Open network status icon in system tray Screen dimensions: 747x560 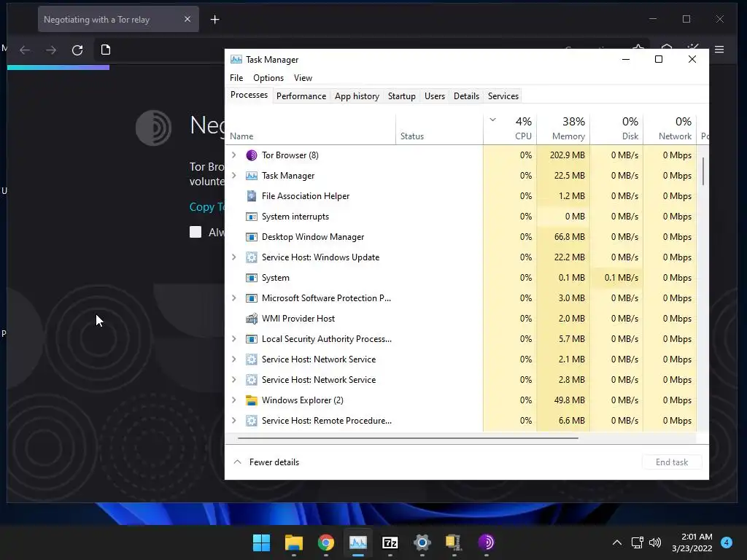click(637, 542)
